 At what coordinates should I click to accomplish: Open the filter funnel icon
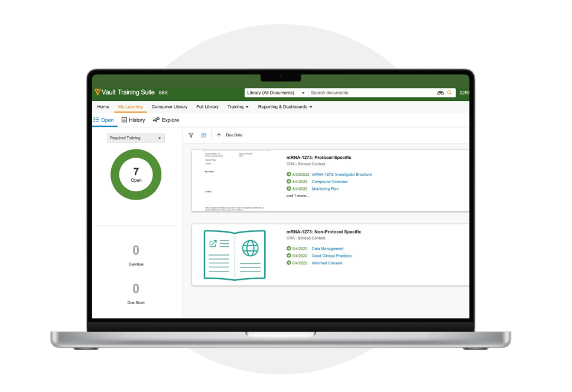click(191, 135)
